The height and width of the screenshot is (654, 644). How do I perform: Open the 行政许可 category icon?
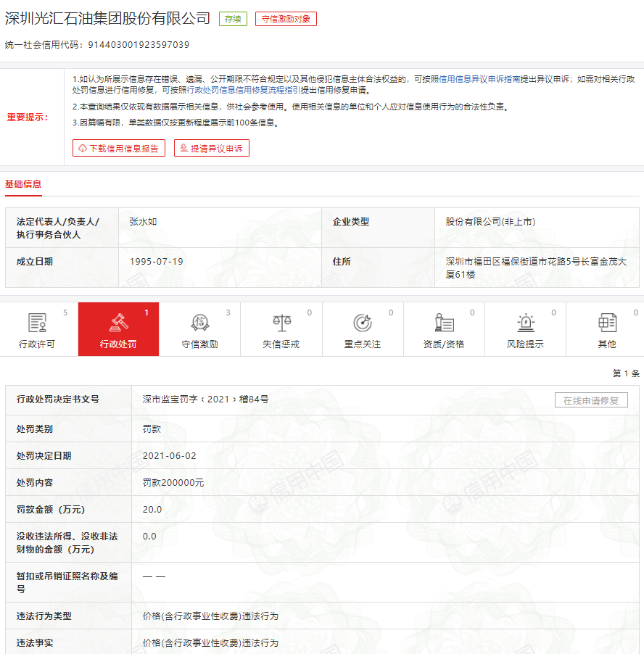point(38,322)
